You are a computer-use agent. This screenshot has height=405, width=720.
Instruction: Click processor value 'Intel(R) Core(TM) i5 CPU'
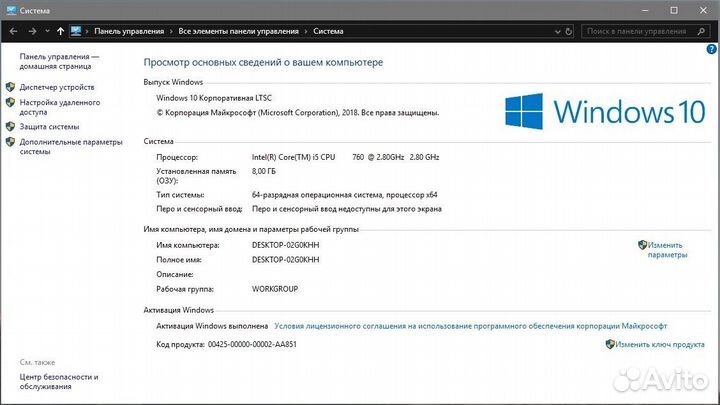(293, 157)
